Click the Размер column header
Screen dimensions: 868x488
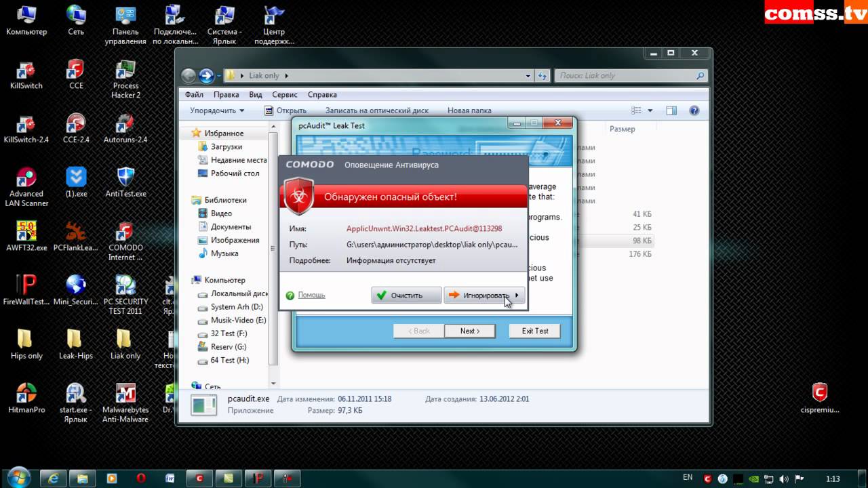[622, 129]
